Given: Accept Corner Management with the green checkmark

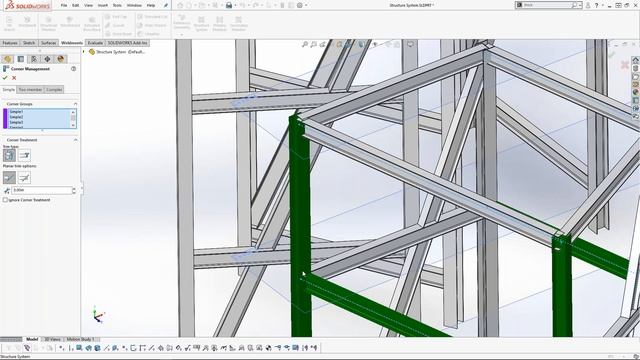Looking at the screenshot, I should pyautogui.click(x=5, y=78).
